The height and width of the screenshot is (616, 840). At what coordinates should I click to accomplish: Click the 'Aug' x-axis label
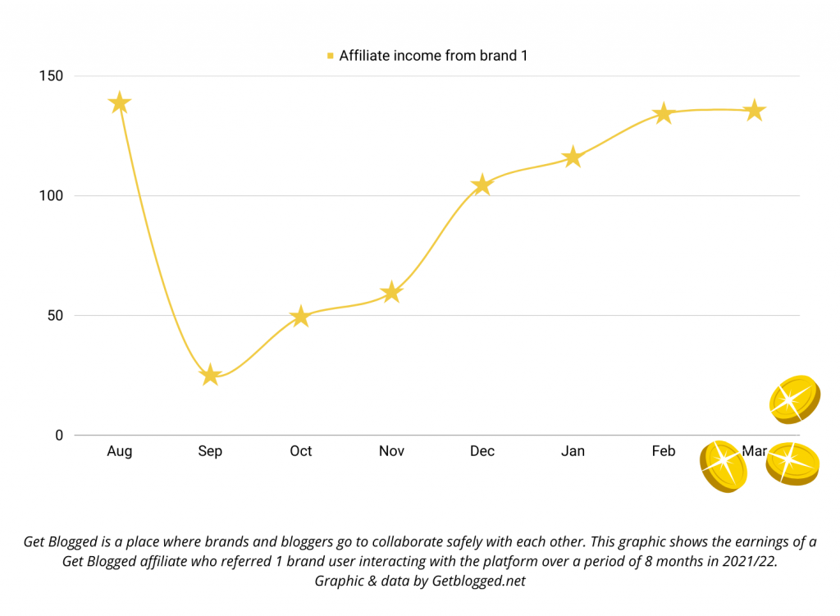coord(120,451)
